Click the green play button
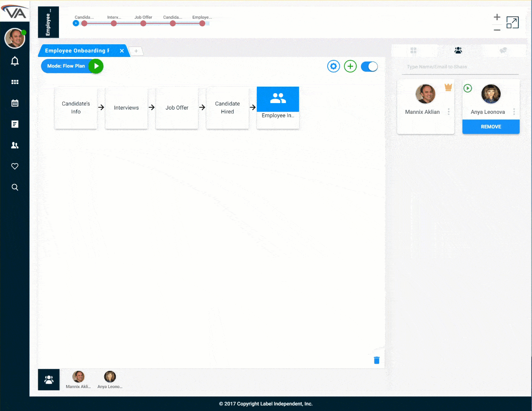The width and height of the screenshot is (532, 411). tap(96, 66)
